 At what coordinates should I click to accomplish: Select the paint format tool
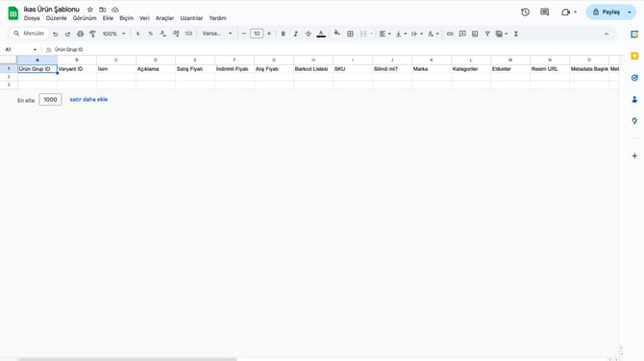(93, 34)
